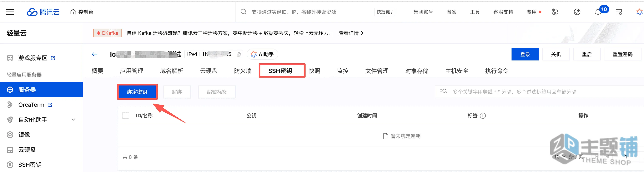Switch to the 对象存储 tab
Screen dimensions: 644x172
click(x=417, y=71)
